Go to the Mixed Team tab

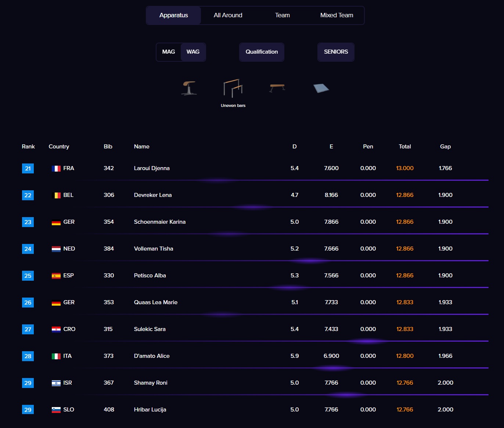336,15
